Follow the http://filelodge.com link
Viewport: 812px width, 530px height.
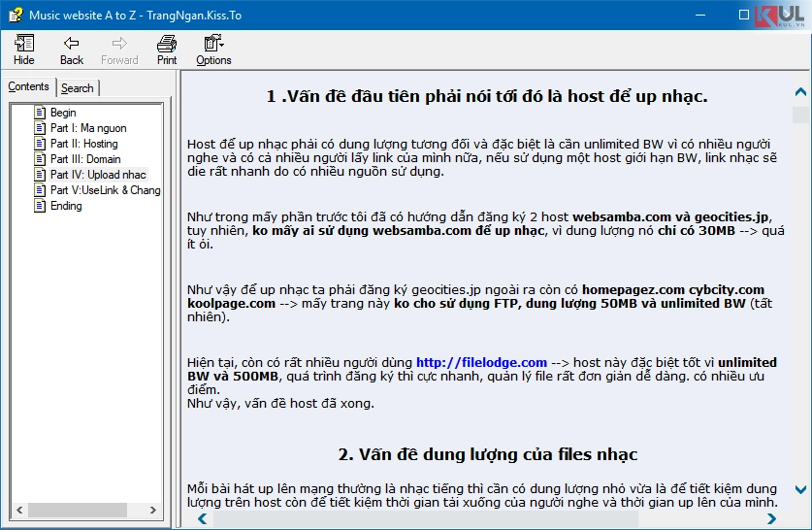(x=481, y=363)
